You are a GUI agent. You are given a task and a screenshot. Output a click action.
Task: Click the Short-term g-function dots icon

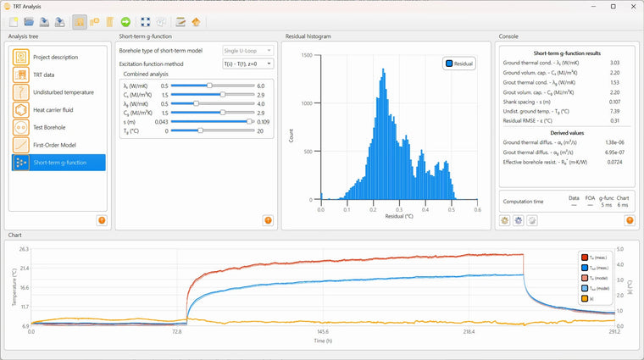pos(20,163)
